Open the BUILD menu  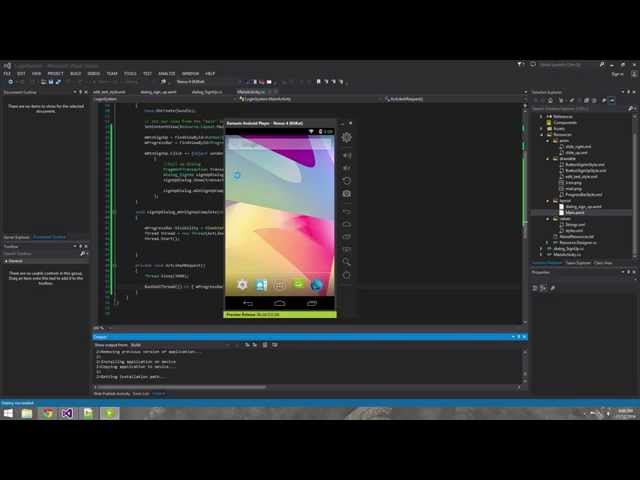(76, 74)
